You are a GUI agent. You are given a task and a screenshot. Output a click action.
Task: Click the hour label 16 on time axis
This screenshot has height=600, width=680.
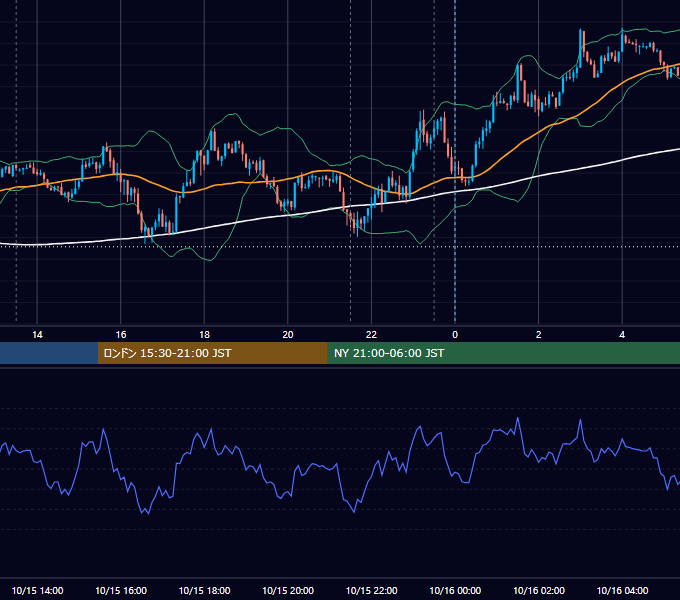click(x=121, y=335)
